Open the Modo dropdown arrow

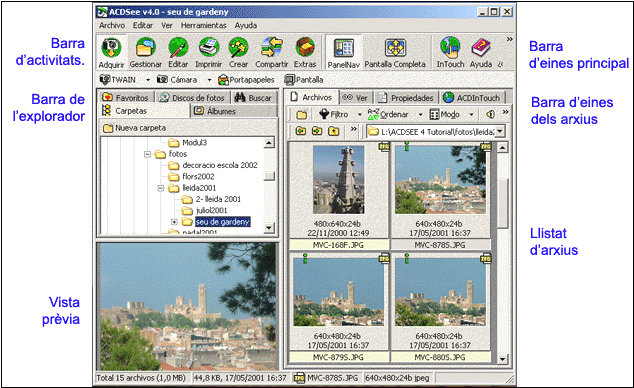click(x=471, y=115)
